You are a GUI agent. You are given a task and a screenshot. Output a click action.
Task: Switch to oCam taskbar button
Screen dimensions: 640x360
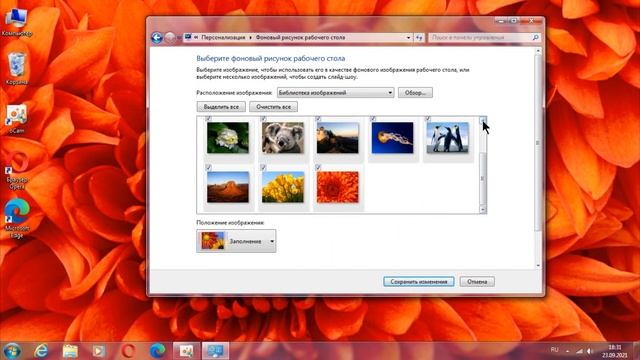pyautogui.click(x=186, y=351)
